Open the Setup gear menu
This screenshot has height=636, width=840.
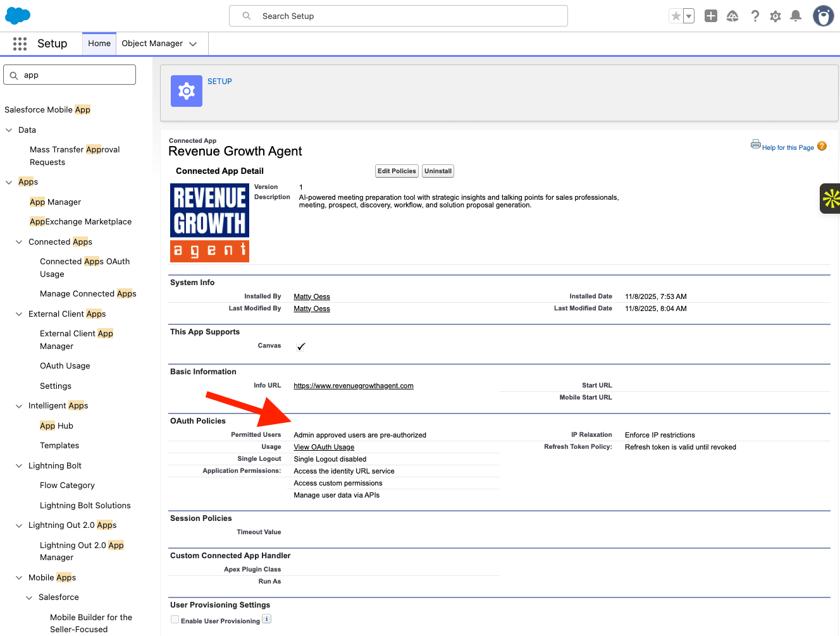tap(775, 16)
